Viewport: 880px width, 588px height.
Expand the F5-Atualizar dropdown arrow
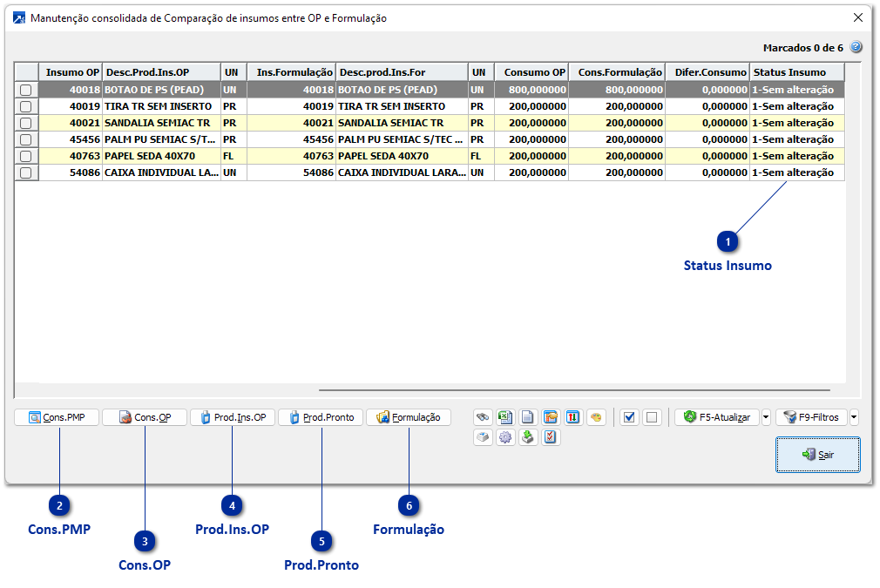click(x=766, y=417)
